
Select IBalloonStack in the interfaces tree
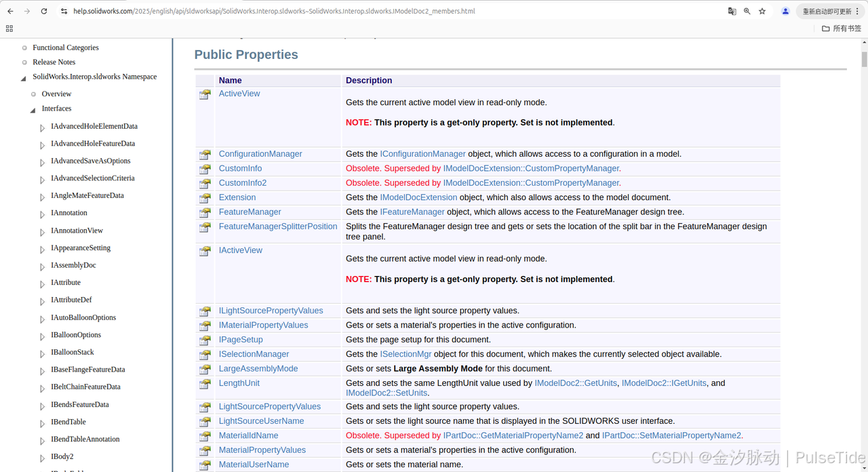73,352
